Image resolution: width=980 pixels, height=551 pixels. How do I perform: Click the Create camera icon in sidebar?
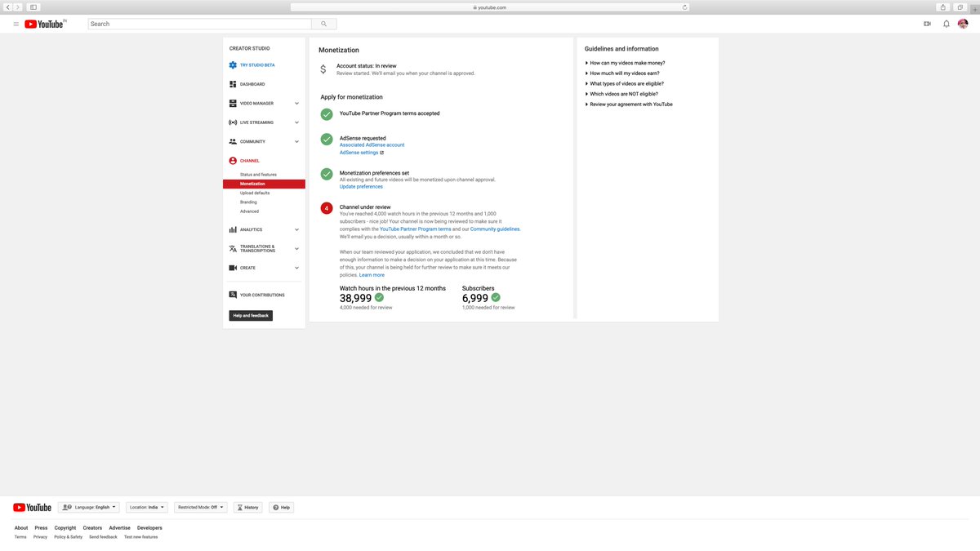[x=233, y=268]
